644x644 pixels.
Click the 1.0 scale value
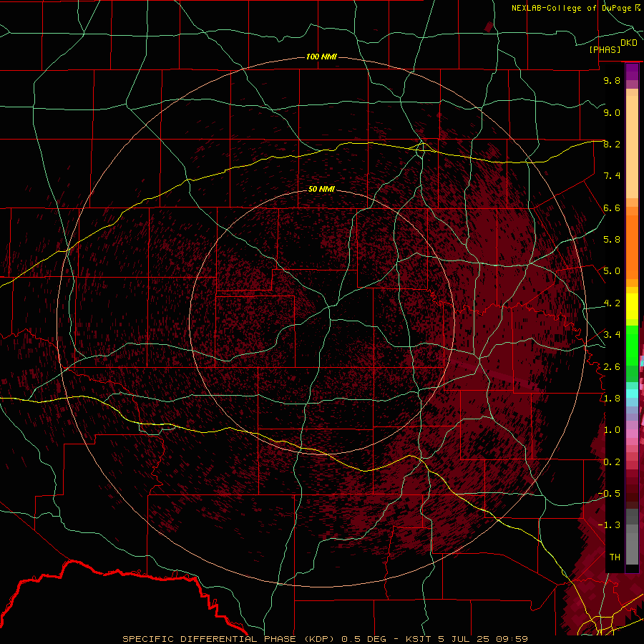tap(612, 430)
